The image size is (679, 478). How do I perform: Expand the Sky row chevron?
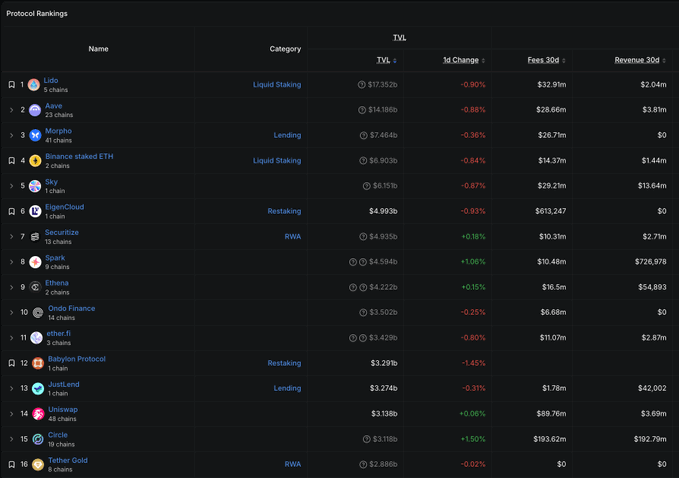pyautogui.click(x=12, y=186)
